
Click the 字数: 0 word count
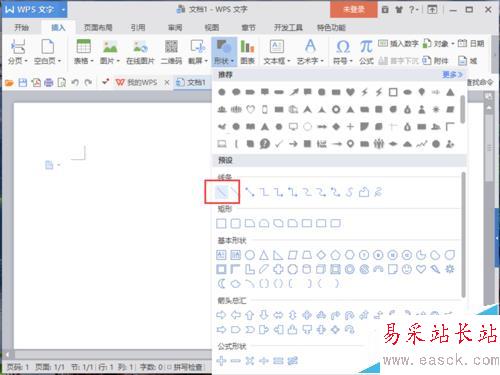[x=151, y=367]
